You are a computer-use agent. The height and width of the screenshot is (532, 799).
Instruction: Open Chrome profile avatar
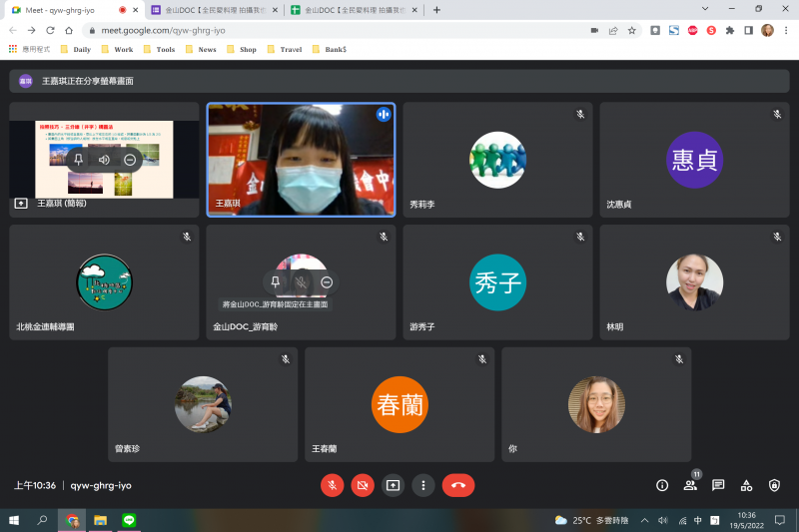[767, 31]
